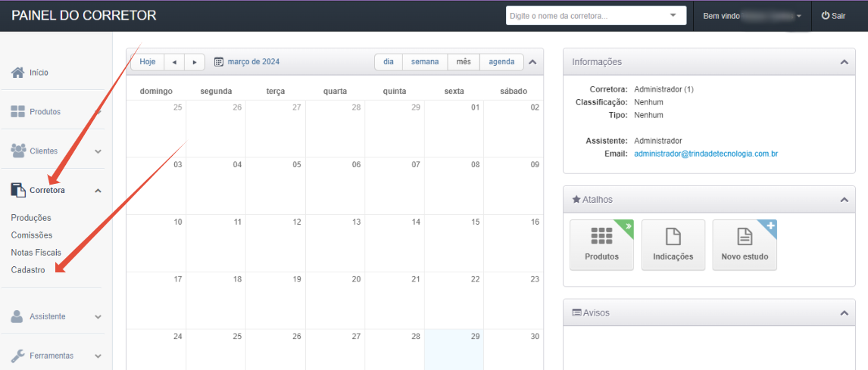
Task: Click the Clientes people icon
Action: pos(18,151)
